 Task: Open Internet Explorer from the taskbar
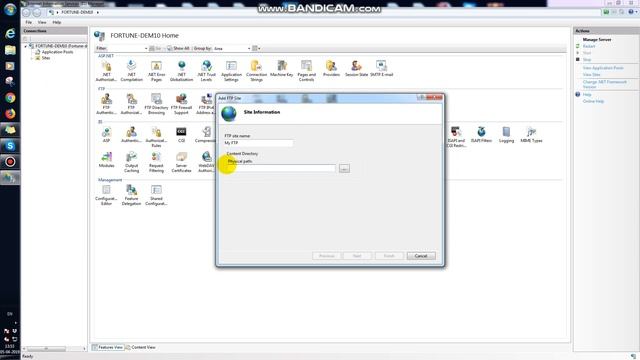coord(10,33)
